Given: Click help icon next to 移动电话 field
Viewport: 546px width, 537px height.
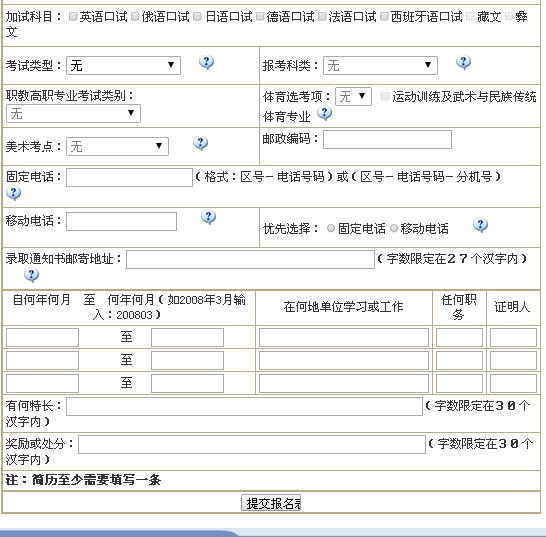Looking at the screenshot, I should point(209,218).
